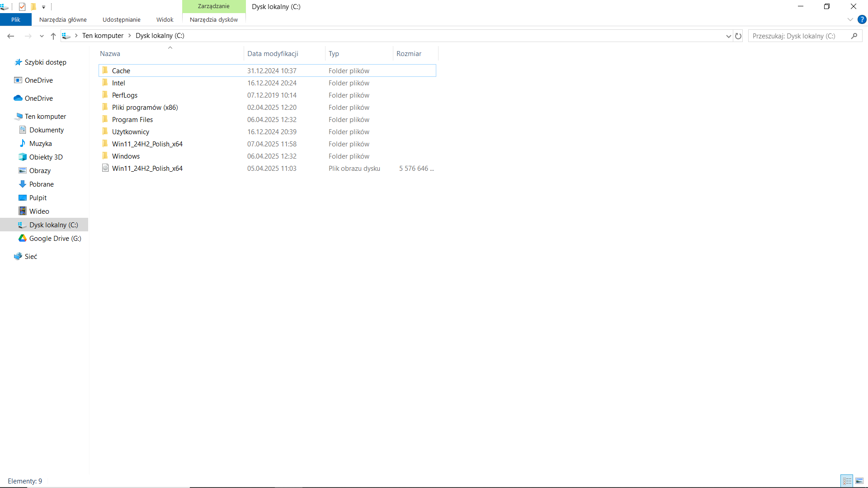
Task: Click Ten komputer in breadcrumb path
Action: pos(103,36)
